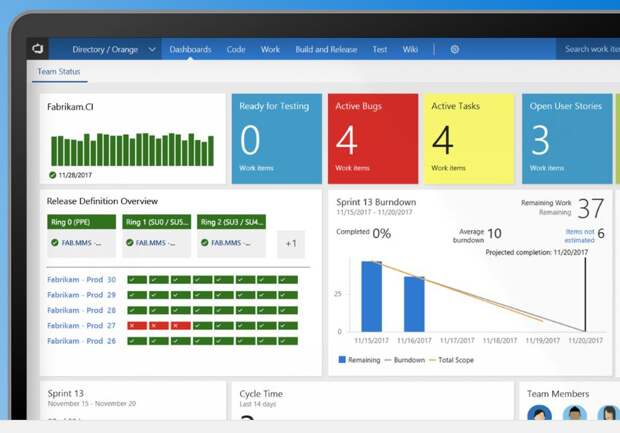Image resolution: width=620 pixels, height=433 pixels.
Task: Click the Remaining Work value 37
Action: click(590, 208)
